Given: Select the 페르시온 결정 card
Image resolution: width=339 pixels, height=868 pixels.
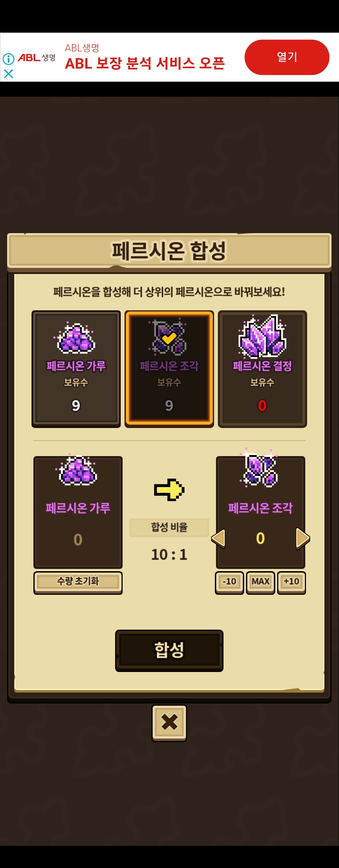Looking at the screenshot, I should click(x=262, y=369).
